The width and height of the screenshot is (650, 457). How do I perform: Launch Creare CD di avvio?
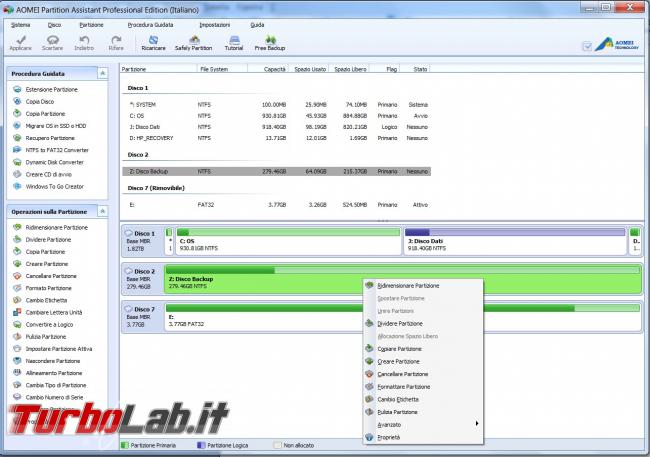click(x=49, y=174)
